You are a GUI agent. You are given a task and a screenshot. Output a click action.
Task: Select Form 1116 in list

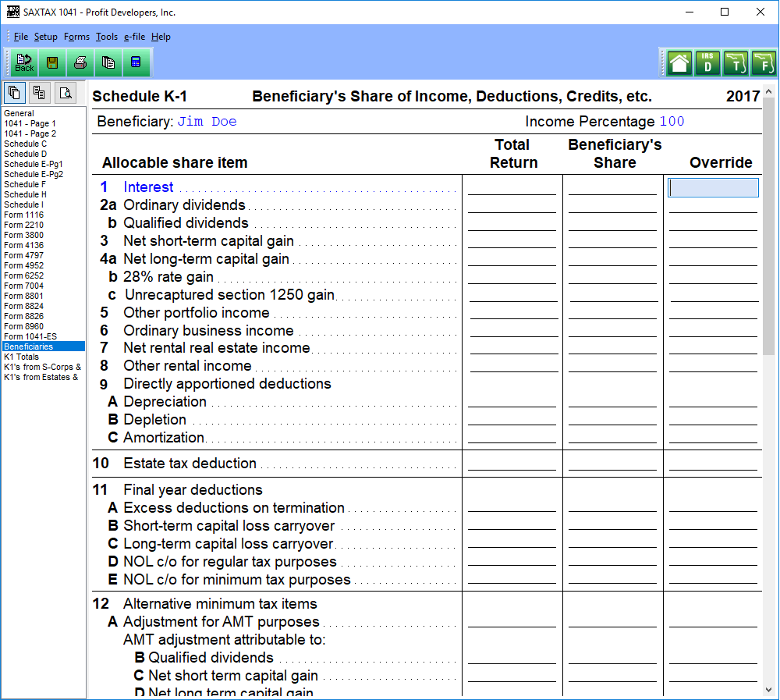click(x=44, y=215)
